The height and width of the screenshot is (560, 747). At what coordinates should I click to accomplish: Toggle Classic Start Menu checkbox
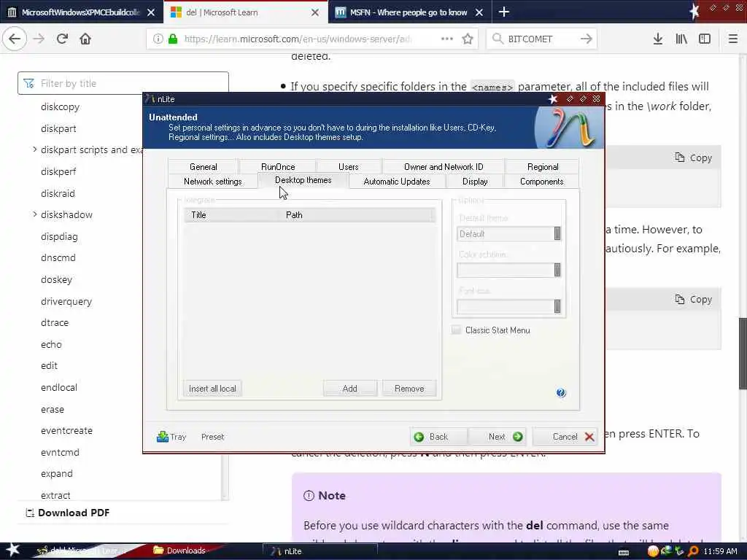coord(456,330)
